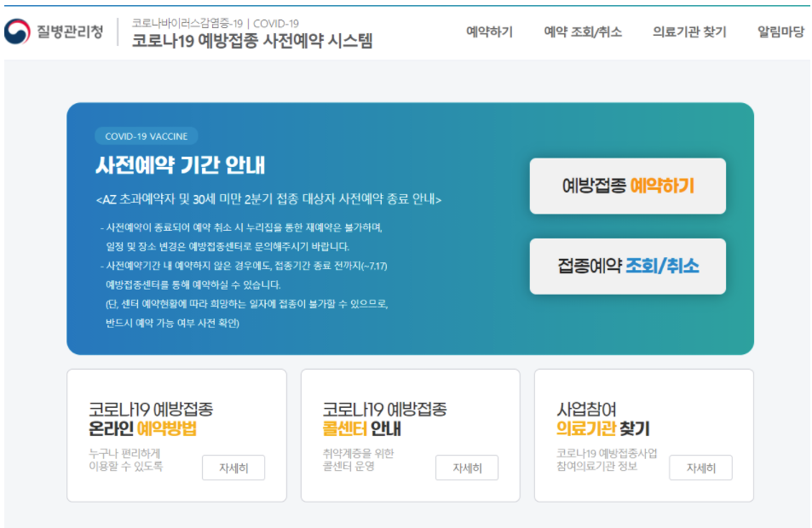Screen dimensions: 812x528
Task: Open the 알림마당 menu
Action: tap(781, 32)
